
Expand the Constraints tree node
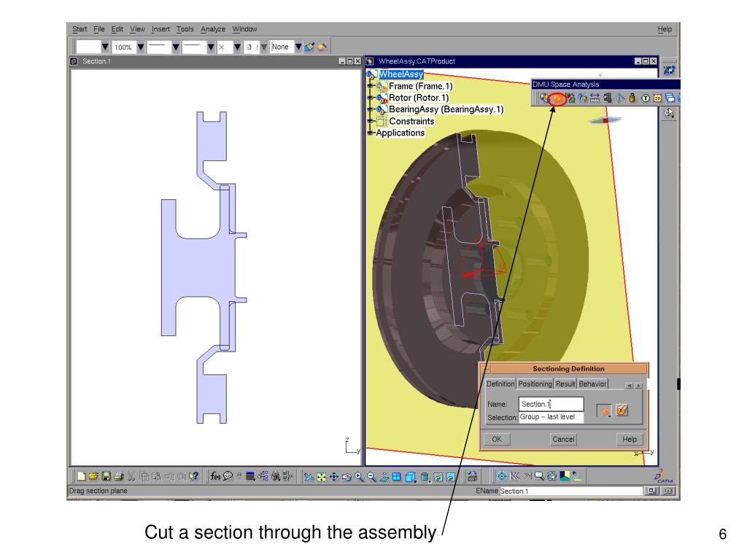[371, 121]
